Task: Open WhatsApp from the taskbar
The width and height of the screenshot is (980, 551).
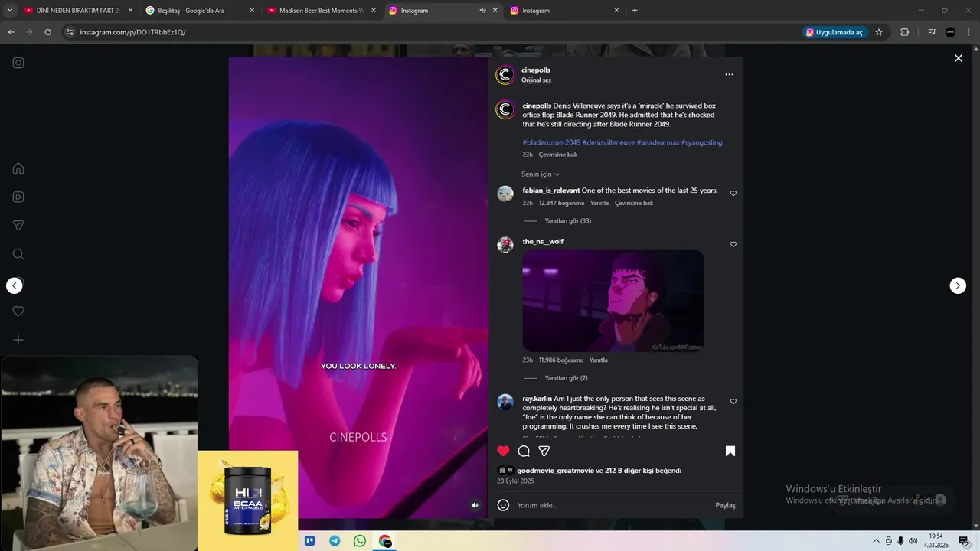Action: pos(360,541)
